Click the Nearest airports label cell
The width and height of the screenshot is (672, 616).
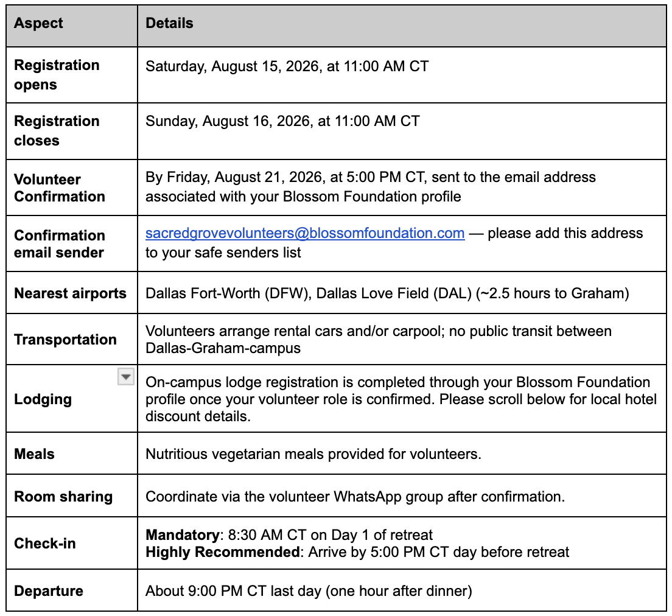[72, 292]
